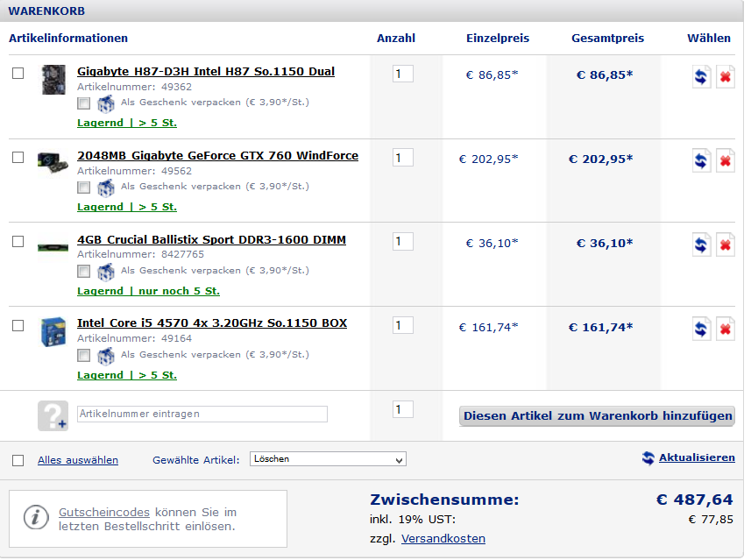Click the refresh icon beside Aktualisieren
This screenshot has width=751, height=560.
click(648, 458)
